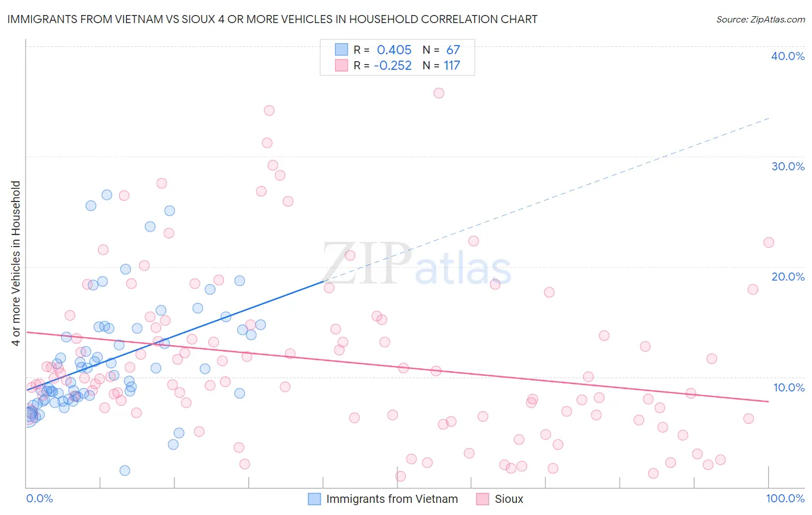The height and width of the screenshot is (515, 812).
Task: Click the 10.0% y-axis label
Action: pyautogui.click(x=789, y=387)
